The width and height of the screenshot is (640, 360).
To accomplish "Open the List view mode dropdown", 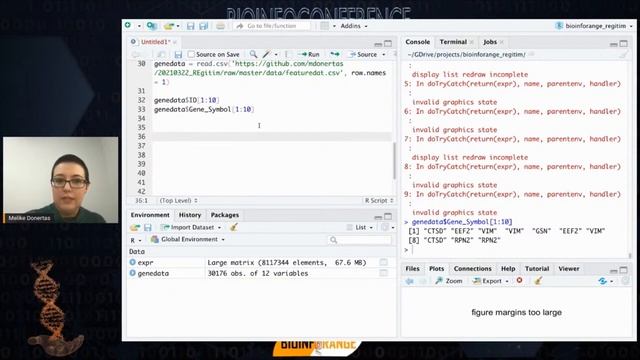I will point(360,227).
